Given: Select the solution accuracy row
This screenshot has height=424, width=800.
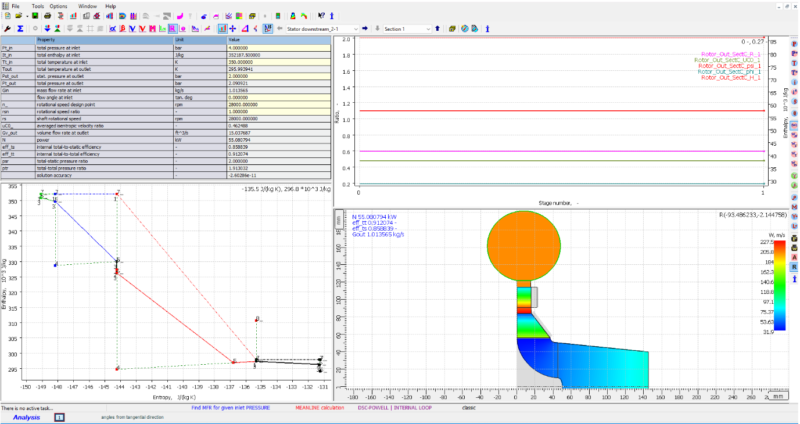Looking at the screenshot, I should coord(166,175).
